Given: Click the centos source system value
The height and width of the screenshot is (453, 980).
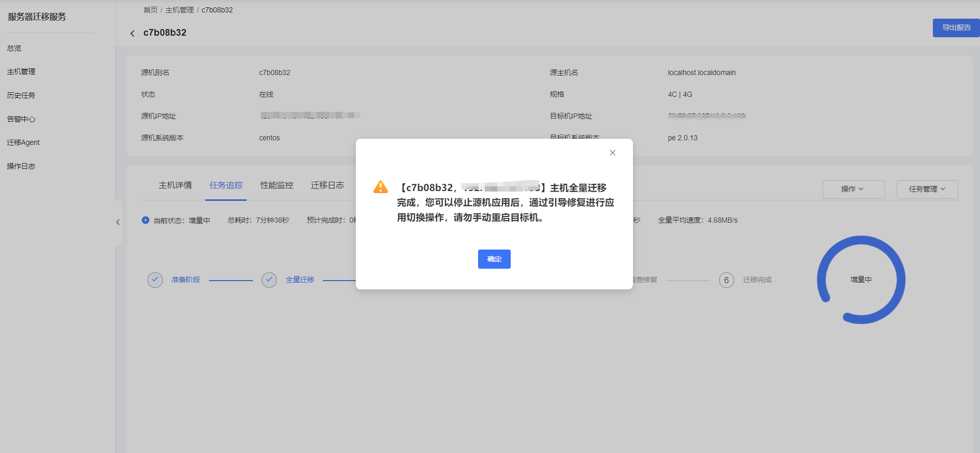Looking at the screenshot, I should click(x=269, y=138).
